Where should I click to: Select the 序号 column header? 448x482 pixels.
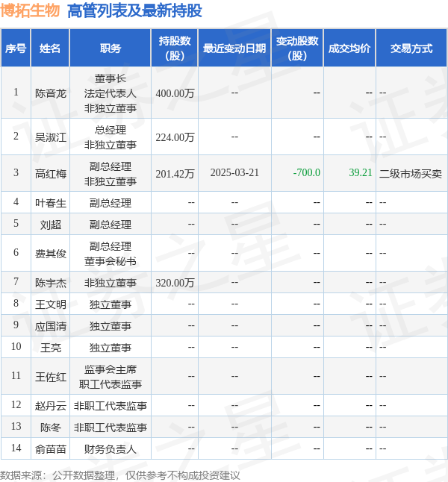point(16,48)
